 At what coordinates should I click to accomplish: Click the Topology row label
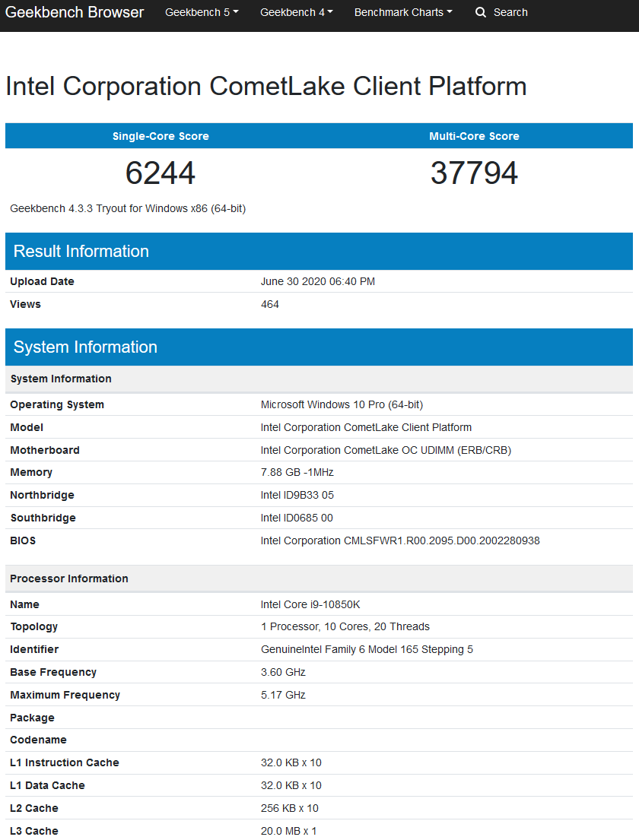pyautogui.click(x=33, y=627)
